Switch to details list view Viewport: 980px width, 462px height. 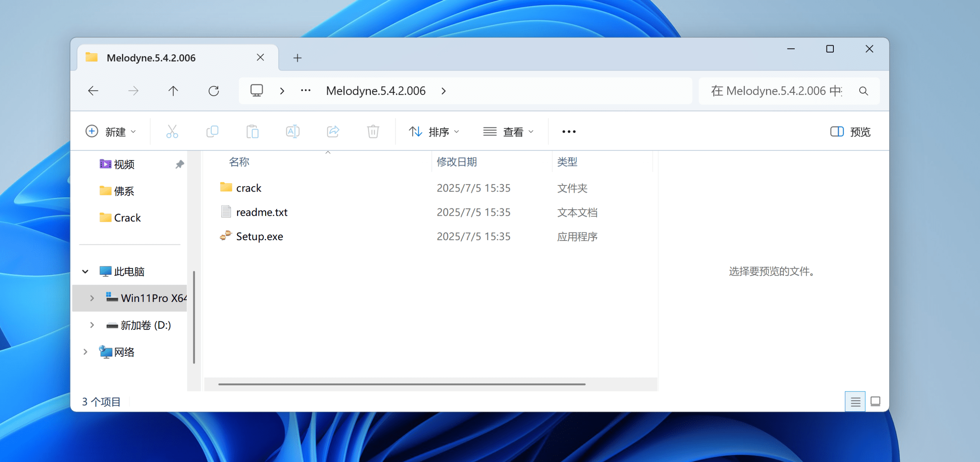855,401
